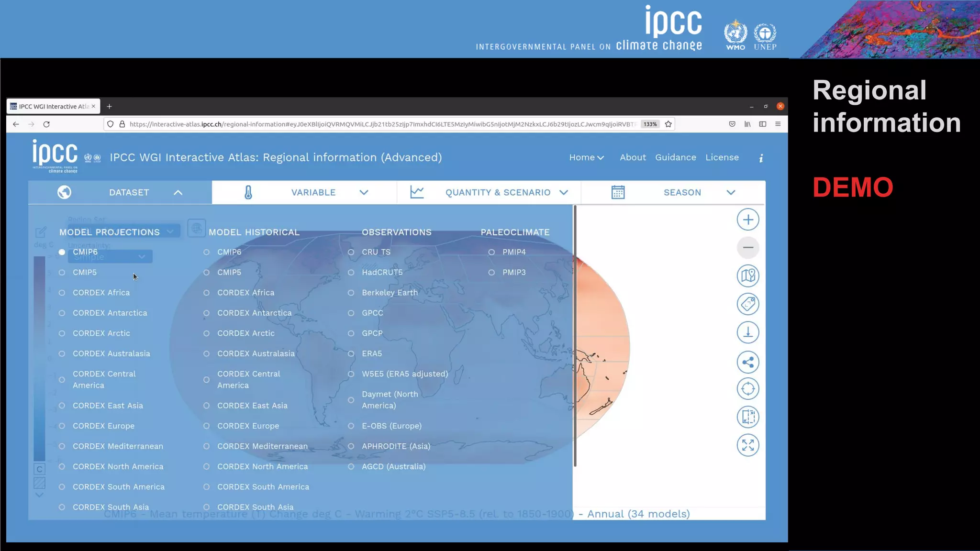
Task: Click the split compare maps icon
Action: [x=748, y=417]
